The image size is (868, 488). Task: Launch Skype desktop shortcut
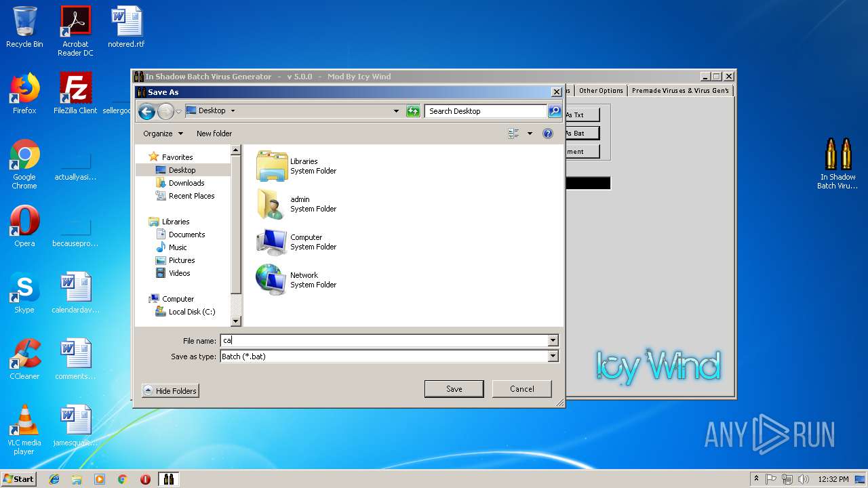tap(24, 293)
